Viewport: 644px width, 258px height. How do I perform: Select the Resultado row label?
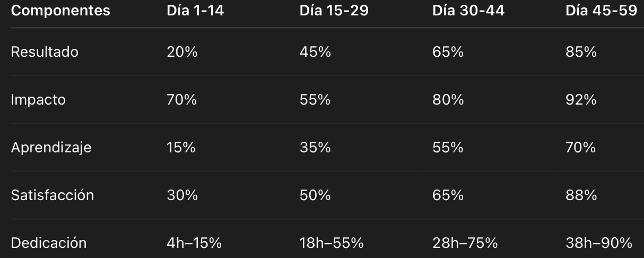tap(45, 52)
